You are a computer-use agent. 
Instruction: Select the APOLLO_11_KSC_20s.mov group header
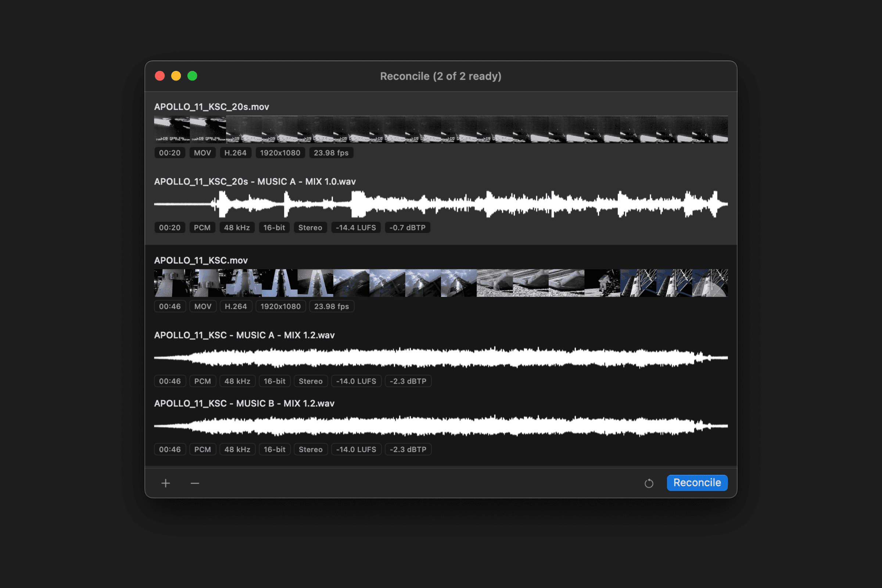pyautogui.click(x=211, y=107)
